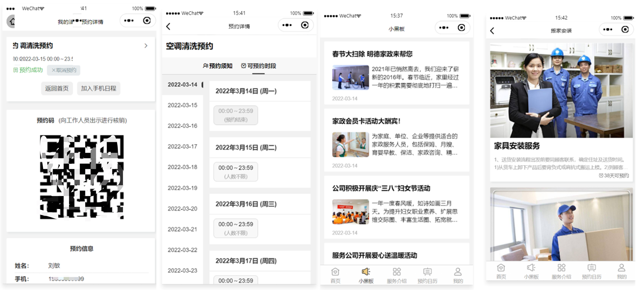The image size is (644, 290).
Task: Tap 首页 icon in 搬家安装 screen tab bar
Action: pyautogui.click(x=501, y=268)
